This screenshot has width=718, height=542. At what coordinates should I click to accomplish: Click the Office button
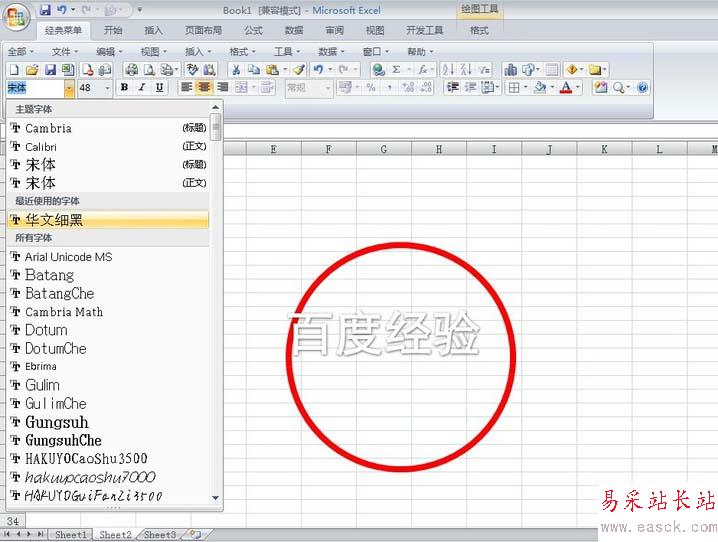(16, 17)
